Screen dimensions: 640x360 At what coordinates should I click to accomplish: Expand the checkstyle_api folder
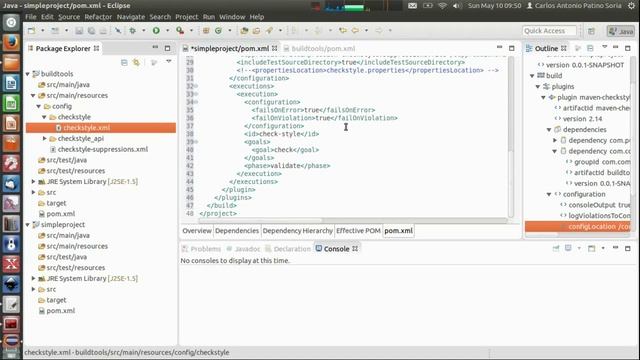(x=44, y=138)
